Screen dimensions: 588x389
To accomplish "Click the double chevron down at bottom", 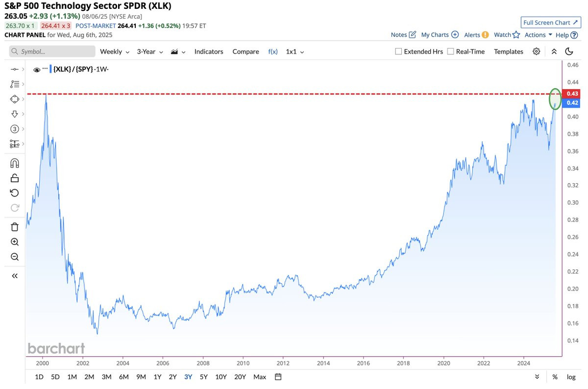I will click(x=537, y=377).
